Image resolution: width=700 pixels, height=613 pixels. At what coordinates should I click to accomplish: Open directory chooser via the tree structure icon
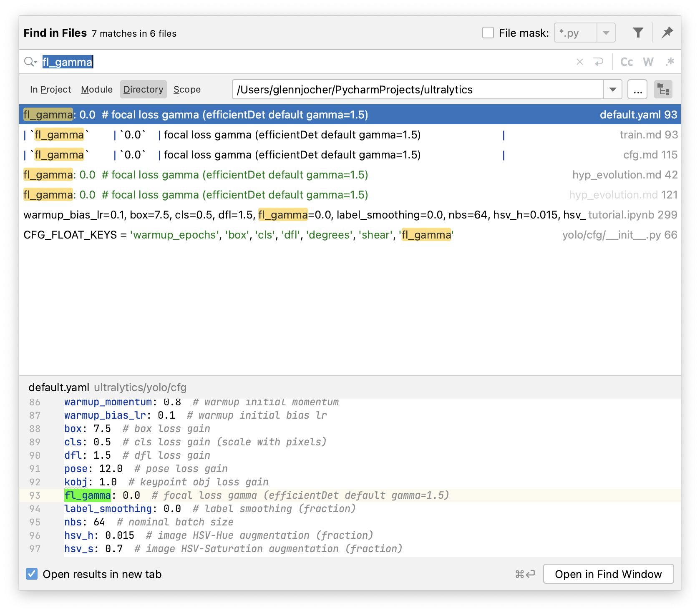(x=663, y=89)
